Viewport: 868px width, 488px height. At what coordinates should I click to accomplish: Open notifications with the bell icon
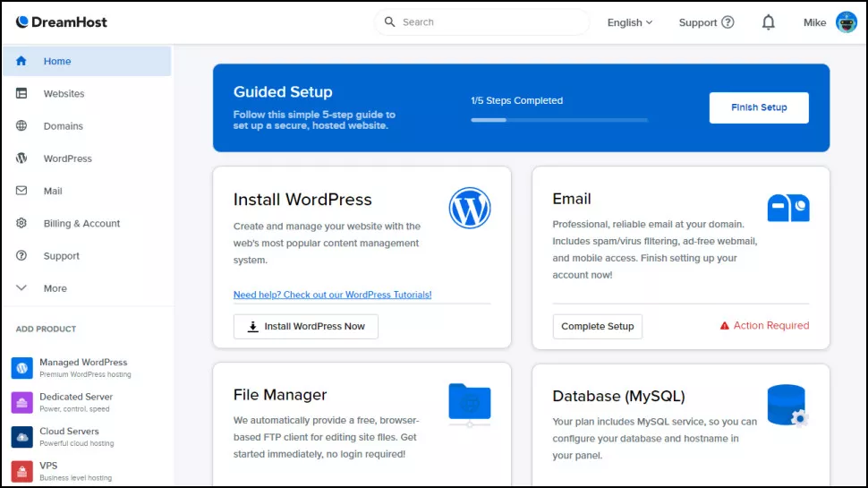click(769, 22)
